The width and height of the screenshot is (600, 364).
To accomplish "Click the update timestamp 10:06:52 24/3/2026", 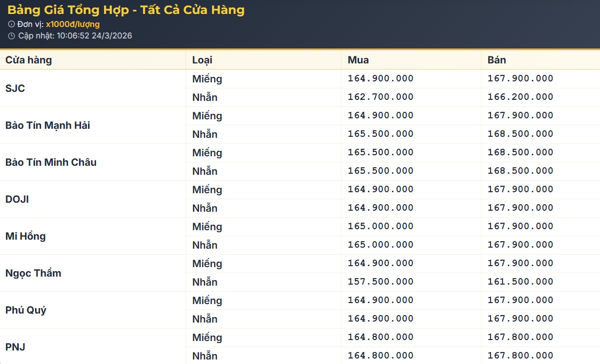I will coord(94,36).
